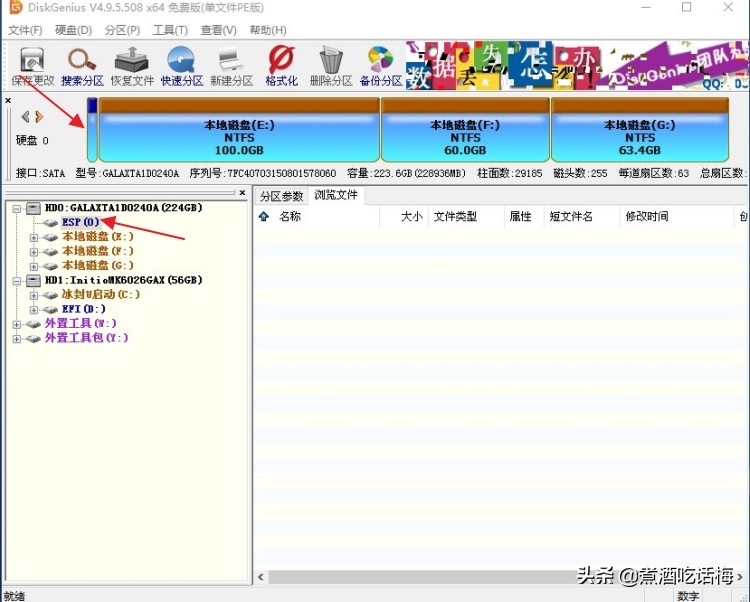Click the ESP (0) partition drive icon
Screen dimensions: 750x602
pos(50,223)
